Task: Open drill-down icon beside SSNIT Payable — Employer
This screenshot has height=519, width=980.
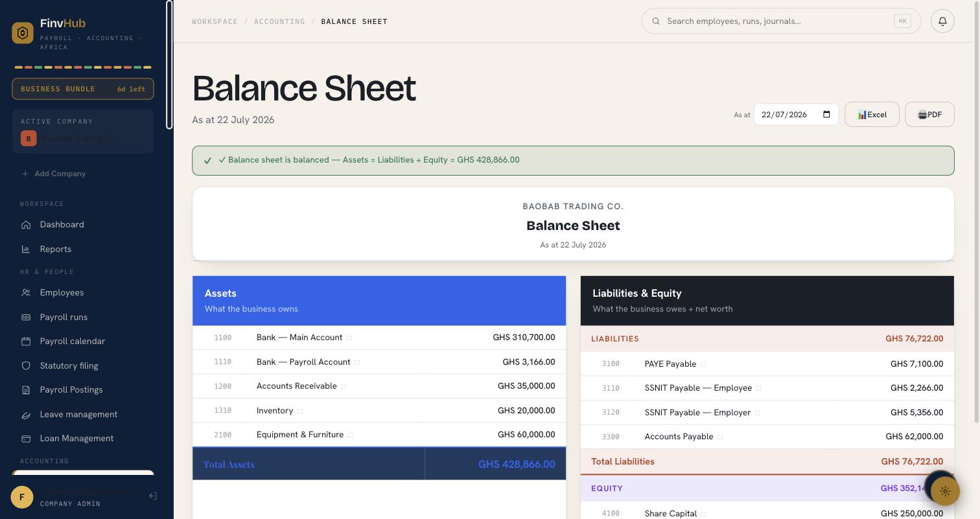Action: (x=758, y=413)
